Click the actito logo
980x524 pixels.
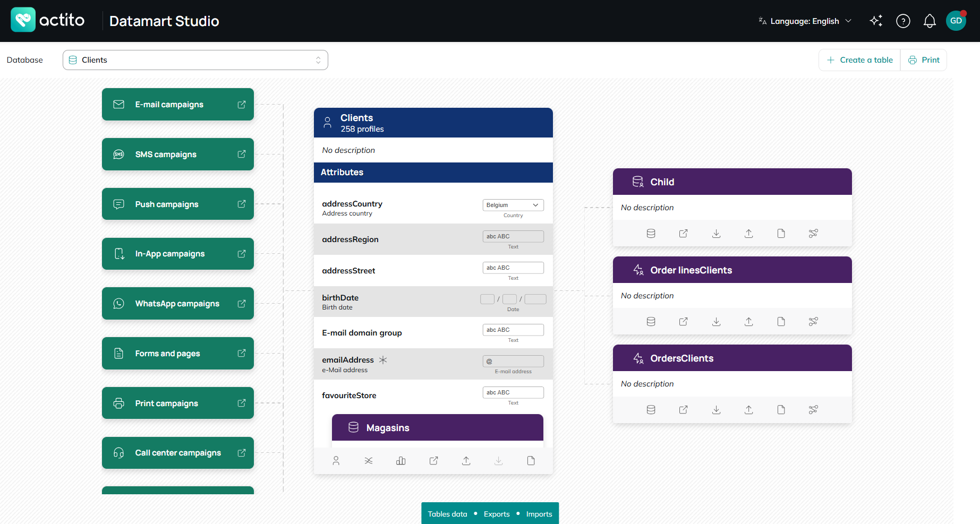click(48, 20)
